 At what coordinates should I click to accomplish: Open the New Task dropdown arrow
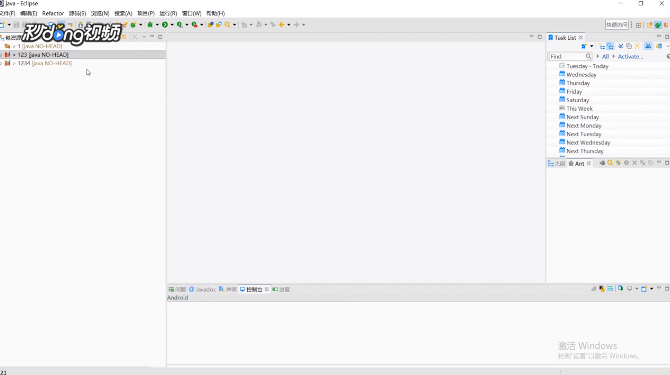tap(592, 46)
